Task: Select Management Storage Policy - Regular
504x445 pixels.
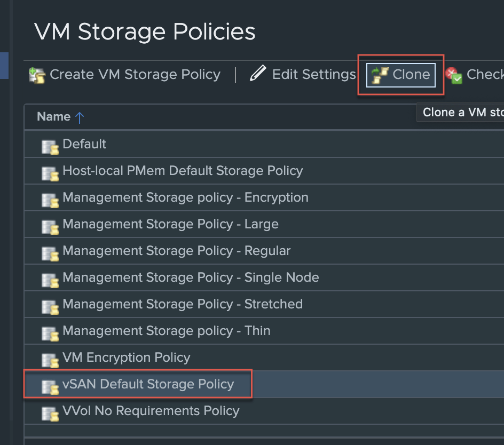Action: [x=176, y=251]
